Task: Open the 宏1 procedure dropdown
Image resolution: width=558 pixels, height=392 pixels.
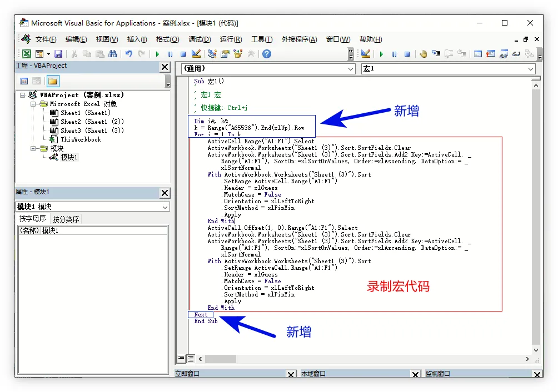Action: coord(531,69)
